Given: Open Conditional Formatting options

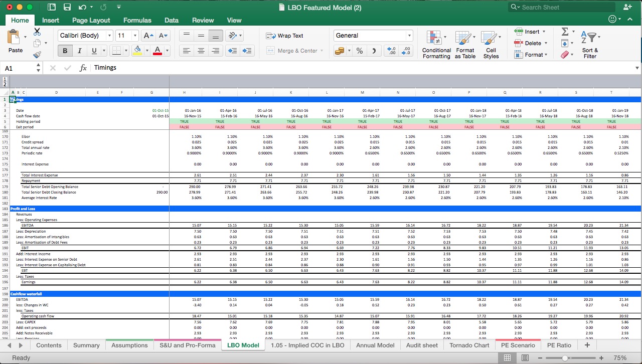Looking at the screenshot, I should [x=436, y=44].
